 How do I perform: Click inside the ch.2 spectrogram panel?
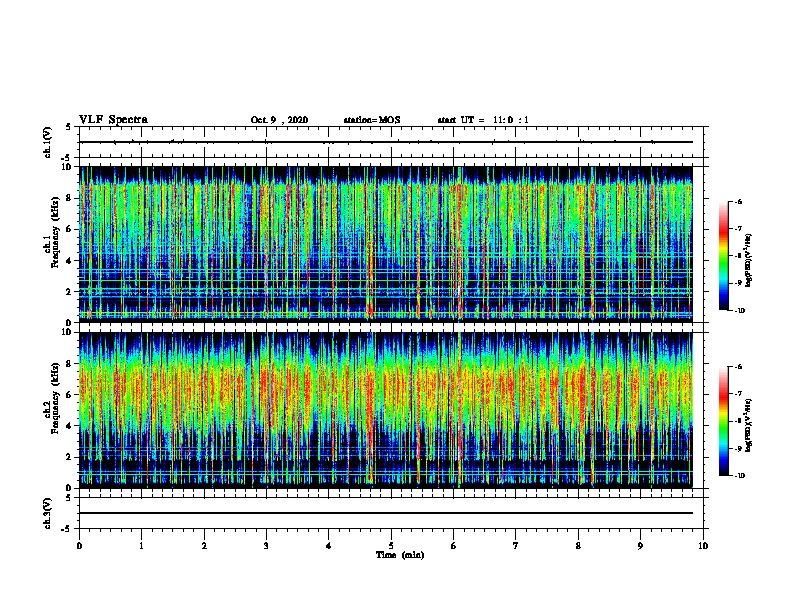[x=386, y=410]
